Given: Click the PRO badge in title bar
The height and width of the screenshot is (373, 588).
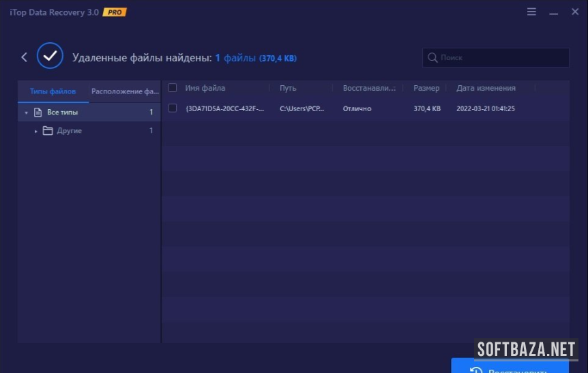Looking at the screenshot, I should click(x=115, y=12).
